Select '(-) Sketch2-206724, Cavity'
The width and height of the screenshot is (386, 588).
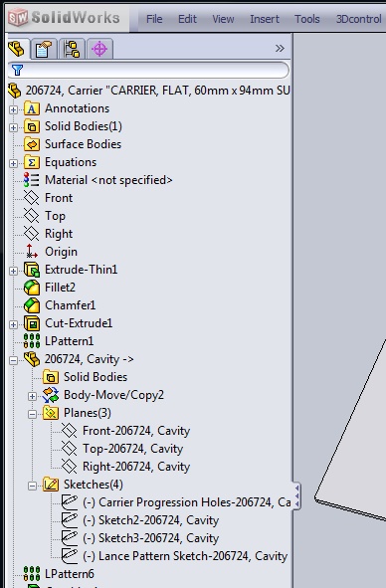pyautogui.click(x=150, y=520)
